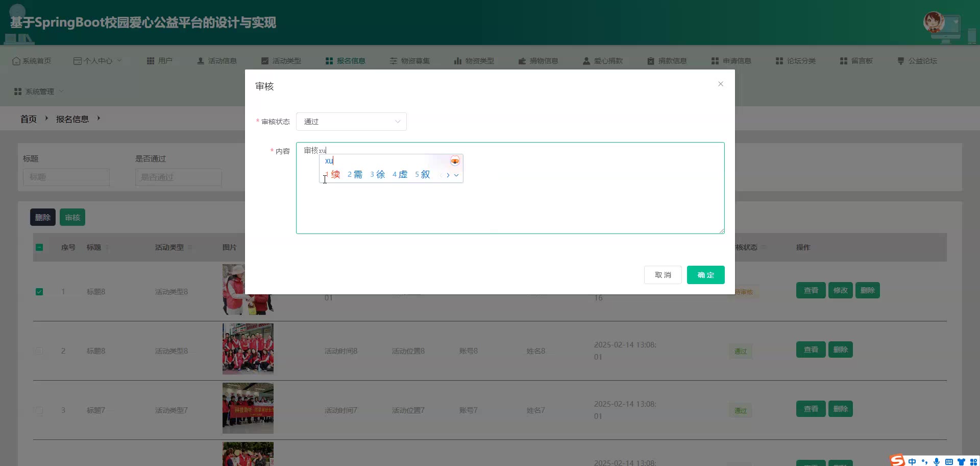Click the 用户 grid icon in navigation

click(151, 61)
